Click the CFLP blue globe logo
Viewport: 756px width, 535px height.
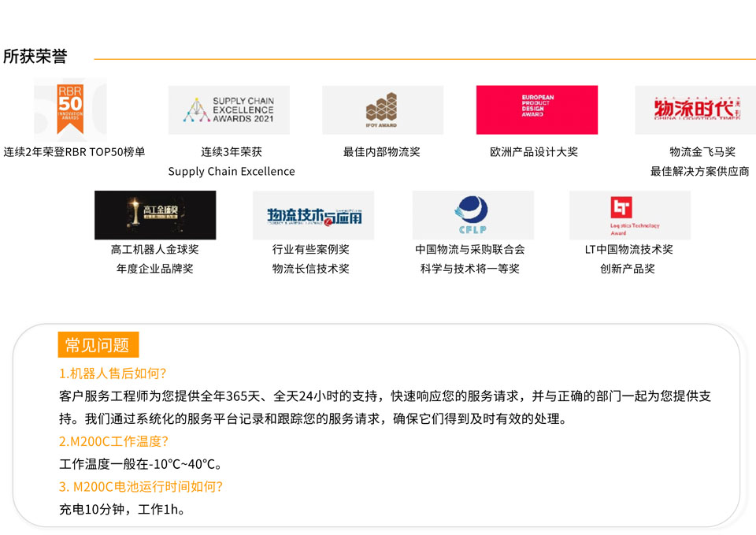(472, 215)
